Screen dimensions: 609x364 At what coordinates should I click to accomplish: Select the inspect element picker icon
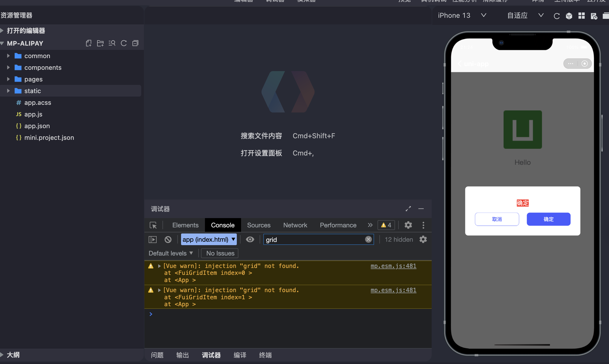pos(153,225)
